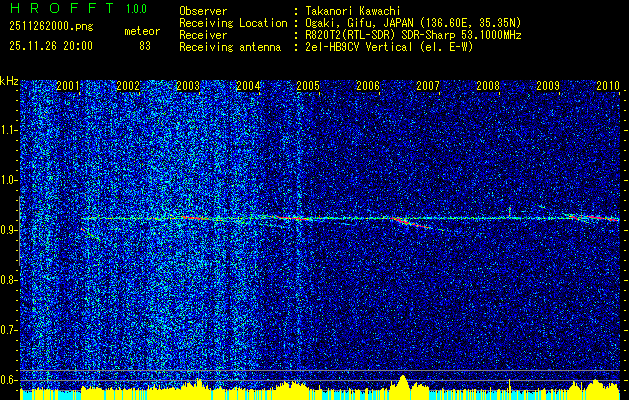Click the Receiving Location label
This screenshot has height=400, width=629.
(x=233, y=23)
